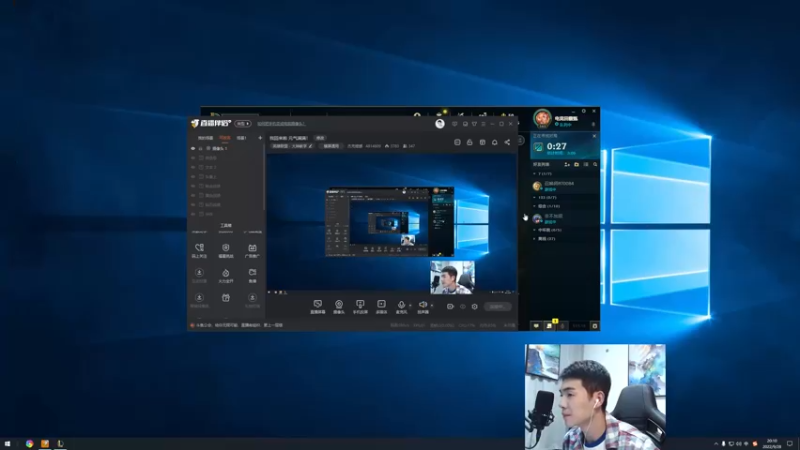Viewport: 800px width, 450px height.
Task: Click the lock icon above preview
Action: [x=470, y=142]
